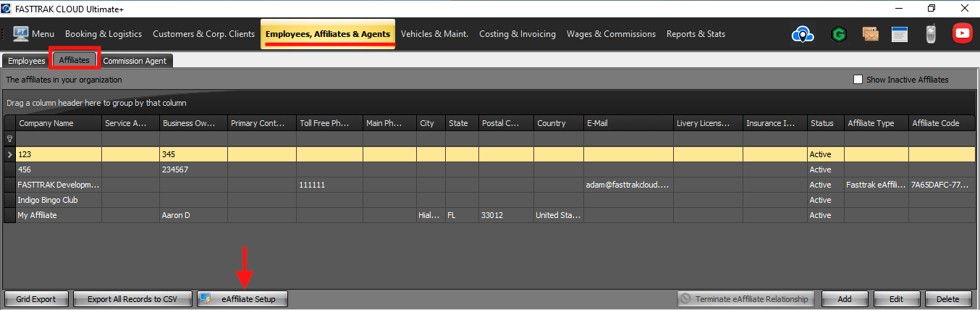Image resolution: width=980 pixels, height=310 pixels.
Task: Sort by City column header
Action: tap(431, 123)
